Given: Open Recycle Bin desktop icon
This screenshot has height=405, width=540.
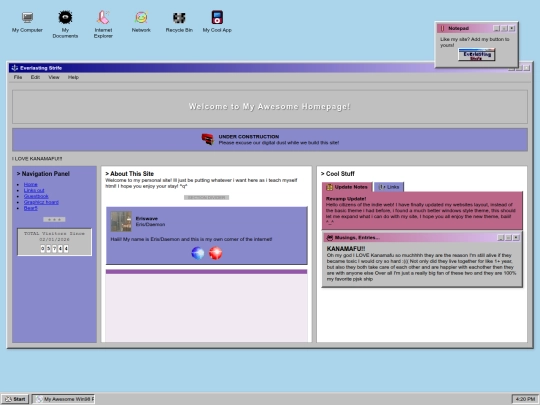Looking at the screenshot, I should (x=179, y=22).
